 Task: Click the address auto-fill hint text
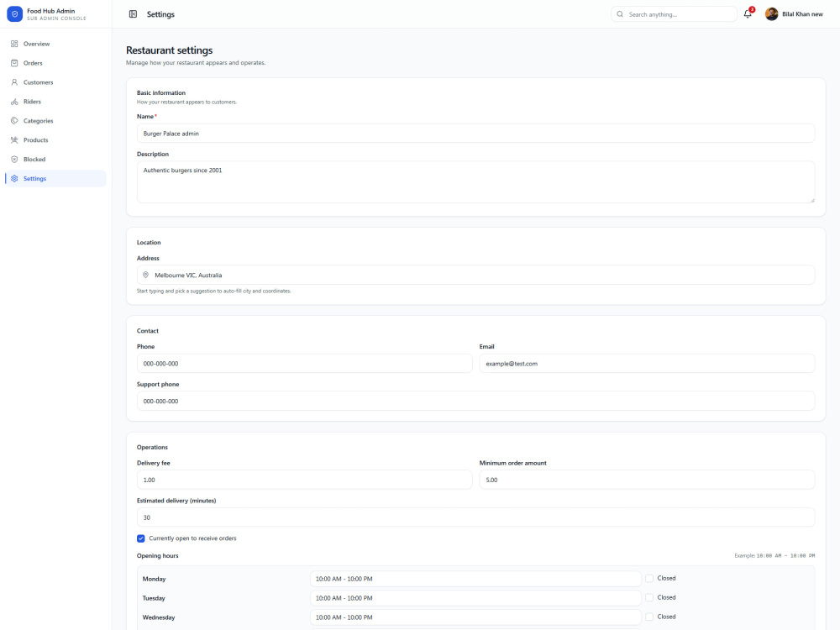[213, 291]
